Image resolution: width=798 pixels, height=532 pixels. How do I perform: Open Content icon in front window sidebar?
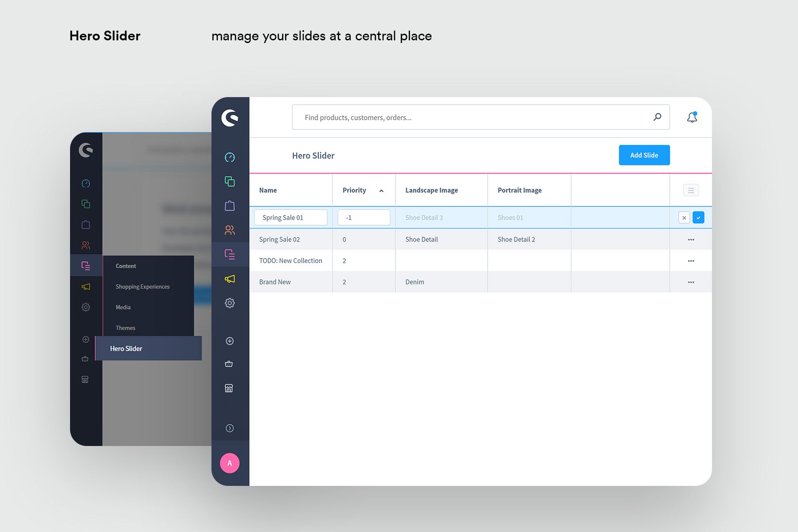[230, 254]
